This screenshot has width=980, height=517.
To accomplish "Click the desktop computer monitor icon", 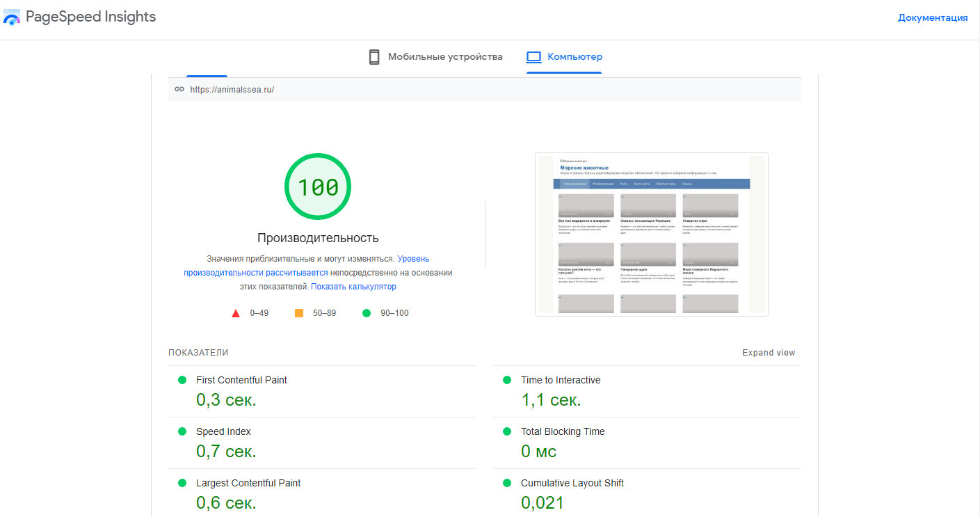I will click(533, 57).
